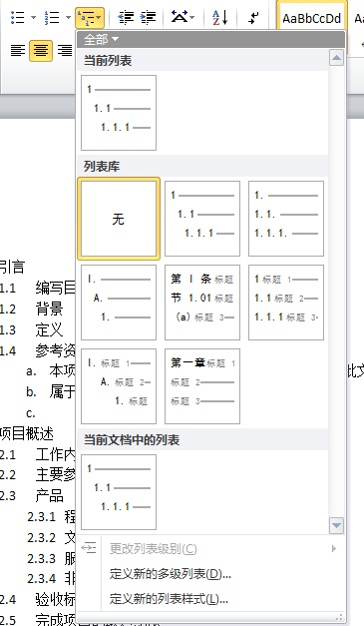This screenshot has width=364, height=626.
Task: Expand the 全部 filter dropdown
Action: point(102,39)
